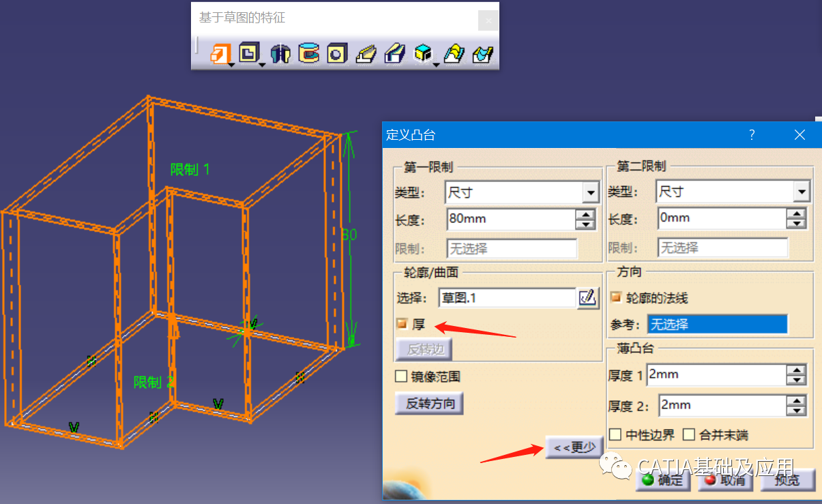This screenshot has width=822, height=504.
Task: Select the Multi-sections Solid icon
Action: [x=454, y=54]
